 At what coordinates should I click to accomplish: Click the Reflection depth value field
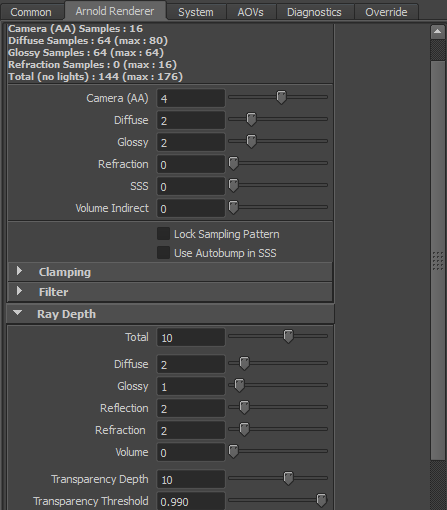pyautogui.click(x=191, y=408)
